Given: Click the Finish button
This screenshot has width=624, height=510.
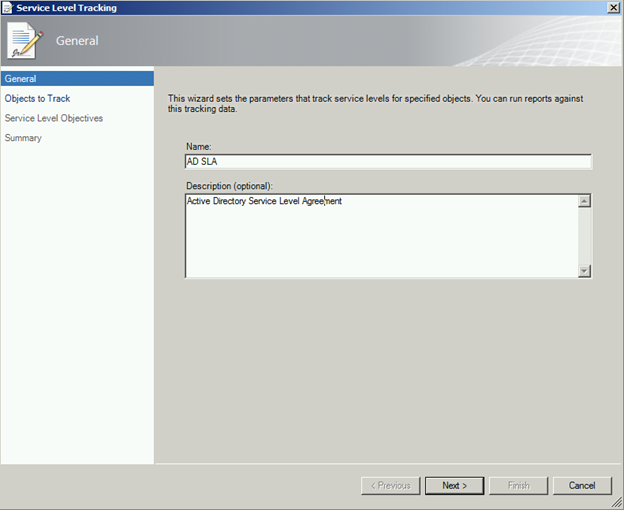Looking at the screenshot, I should pos(519,486).
